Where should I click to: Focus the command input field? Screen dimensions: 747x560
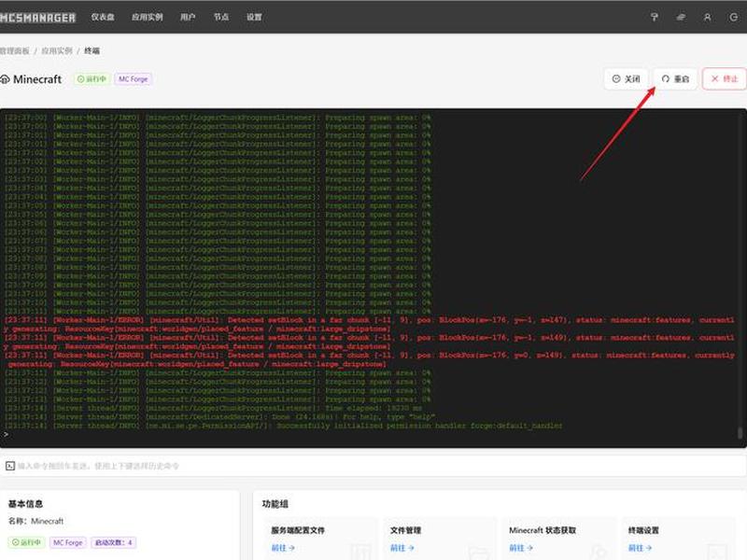point(373,466)
